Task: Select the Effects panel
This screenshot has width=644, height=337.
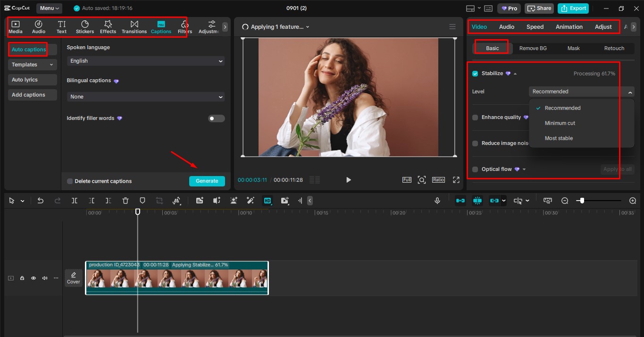Action: pos(108,26)
